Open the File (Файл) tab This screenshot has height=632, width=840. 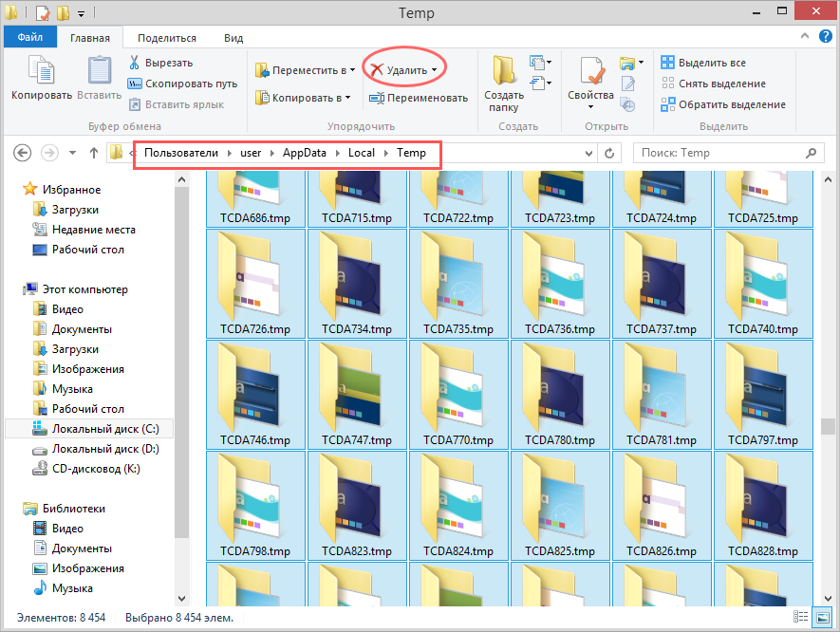click(x=30, y=37)
